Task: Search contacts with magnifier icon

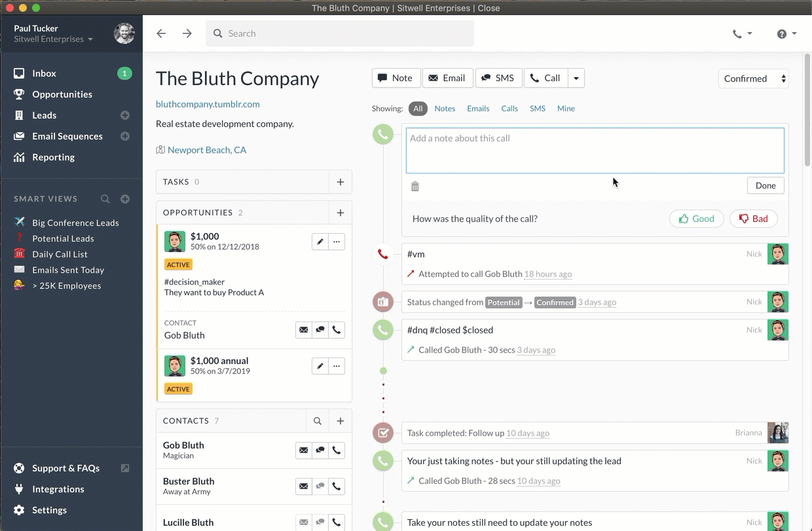Action: [x=318, y=421]
